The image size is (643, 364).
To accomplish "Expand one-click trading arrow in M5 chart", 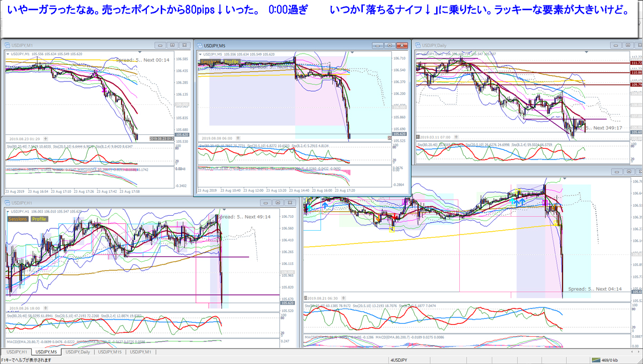I will click(x=200, y=54).
